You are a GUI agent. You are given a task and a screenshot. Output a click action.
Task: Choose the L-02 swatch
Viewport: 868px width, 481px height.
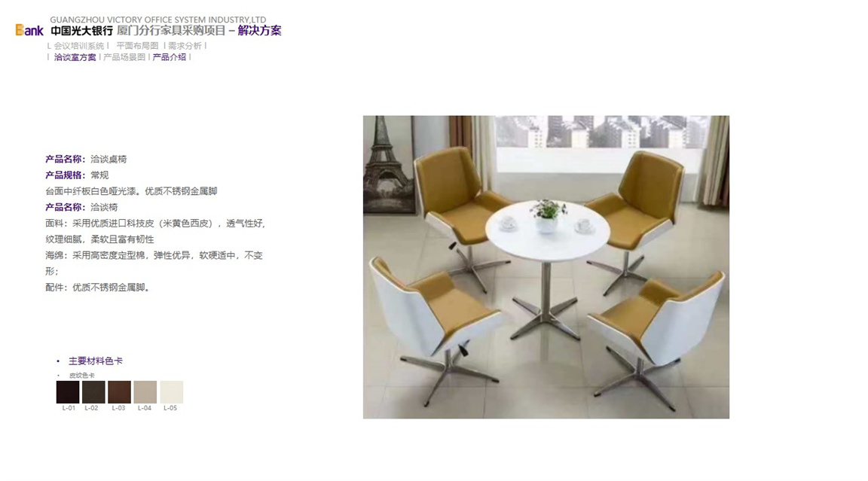click(x=93, y=392)
